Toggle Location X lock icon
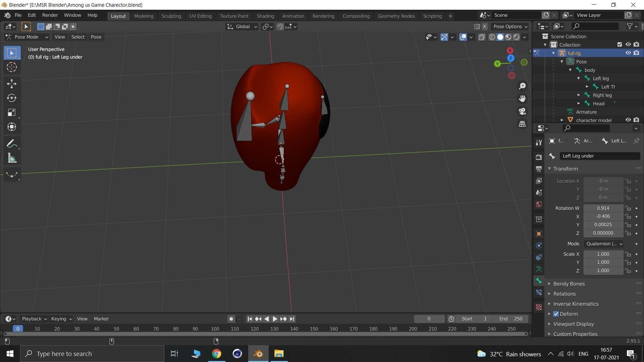 click(628, 181)
